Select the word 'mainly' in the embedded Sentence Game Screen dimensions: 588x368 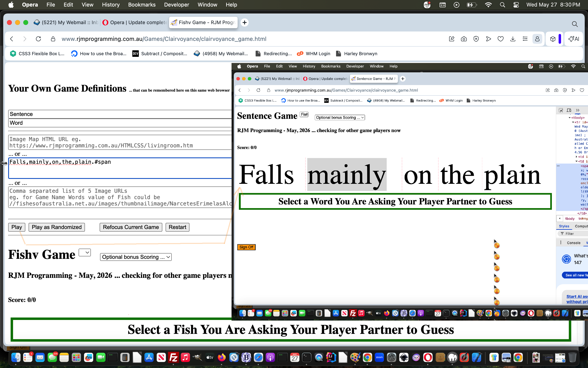347,175
